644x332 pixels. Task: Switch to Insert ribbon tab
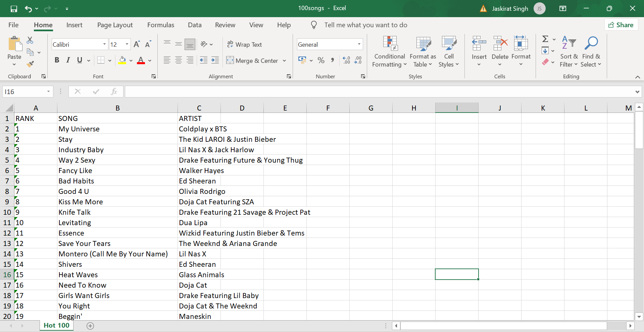coord(74,25)
